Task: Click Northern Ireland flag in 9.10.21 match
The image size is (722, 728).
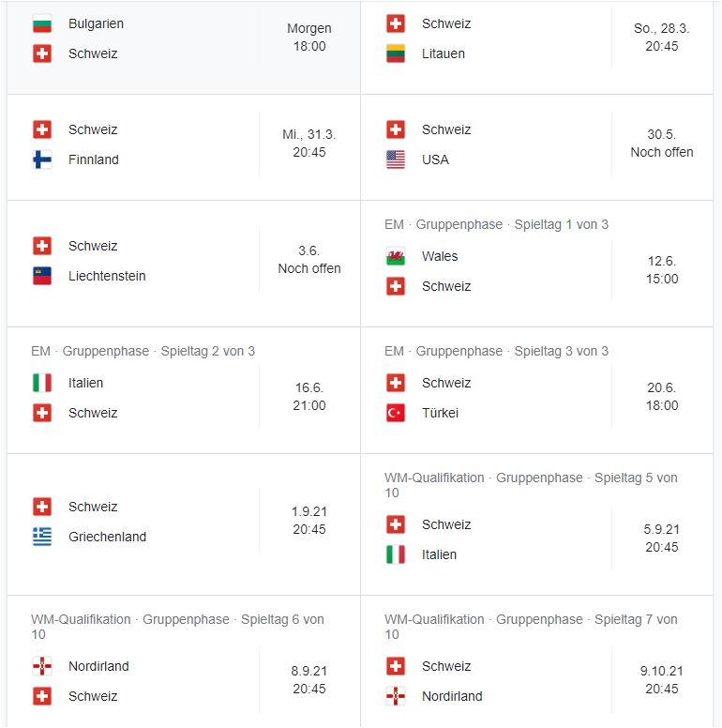Action: pyautogui.click(x=396, y=696)
